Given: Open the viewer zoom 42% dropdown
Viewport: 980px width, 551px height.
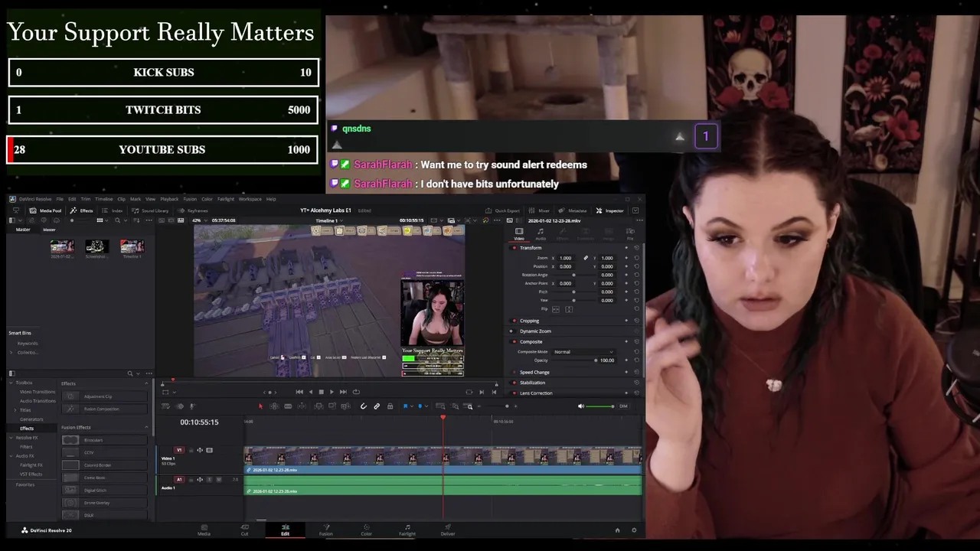Looking at the screenshot, I should point(199,220).
